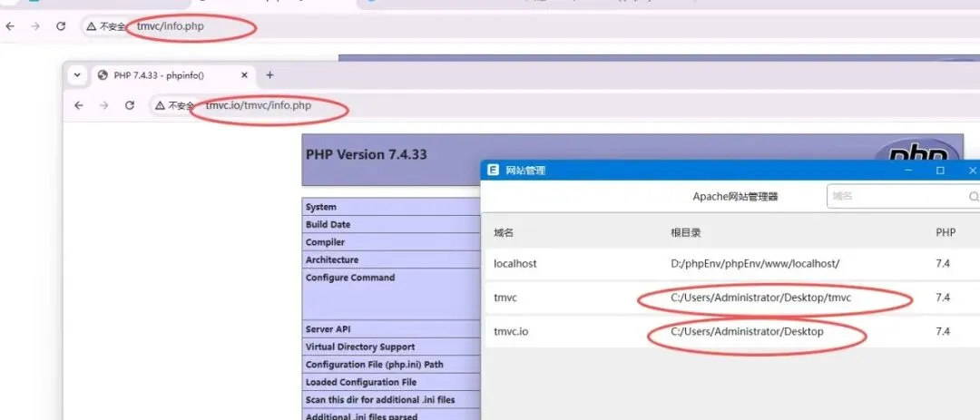Minimize the 网站管理 window
980x420 pixels.
coord(908,170)
